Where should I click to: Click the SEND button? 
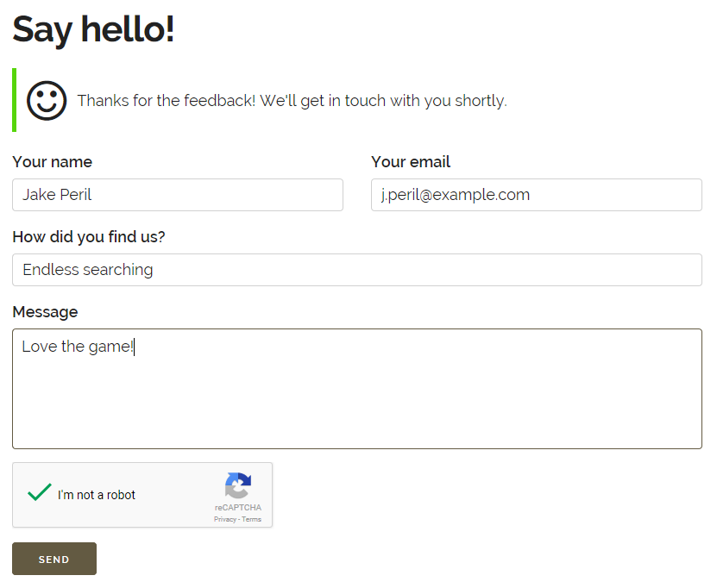(54, 559)
